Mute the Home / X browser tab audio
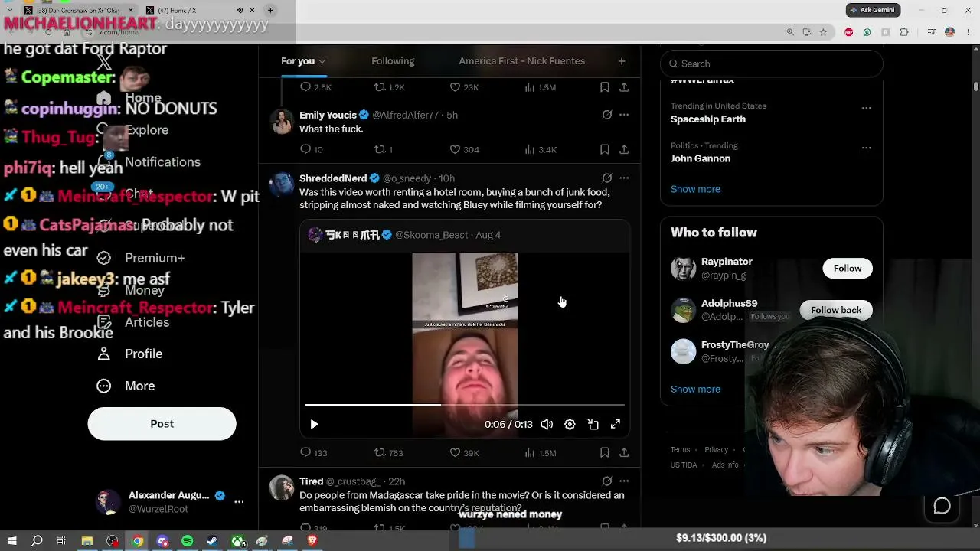 tap(240, 10)
